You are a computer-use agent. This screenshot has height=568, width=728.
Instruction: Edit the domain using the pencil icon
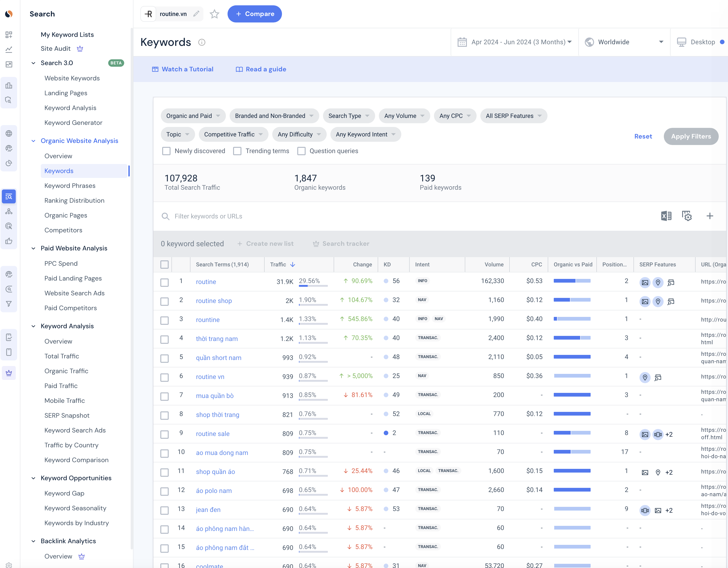196,14
